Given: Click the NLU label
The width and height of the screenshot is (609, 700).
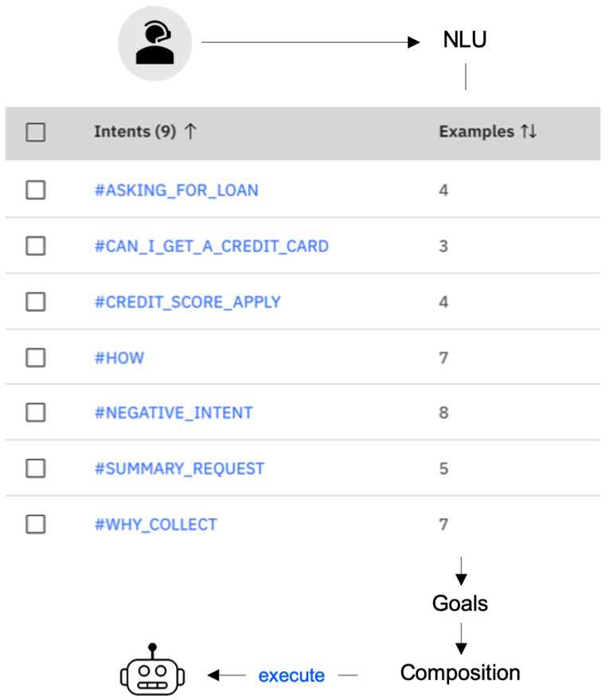Looking at the screenshot, I should (x=465, y=39).
